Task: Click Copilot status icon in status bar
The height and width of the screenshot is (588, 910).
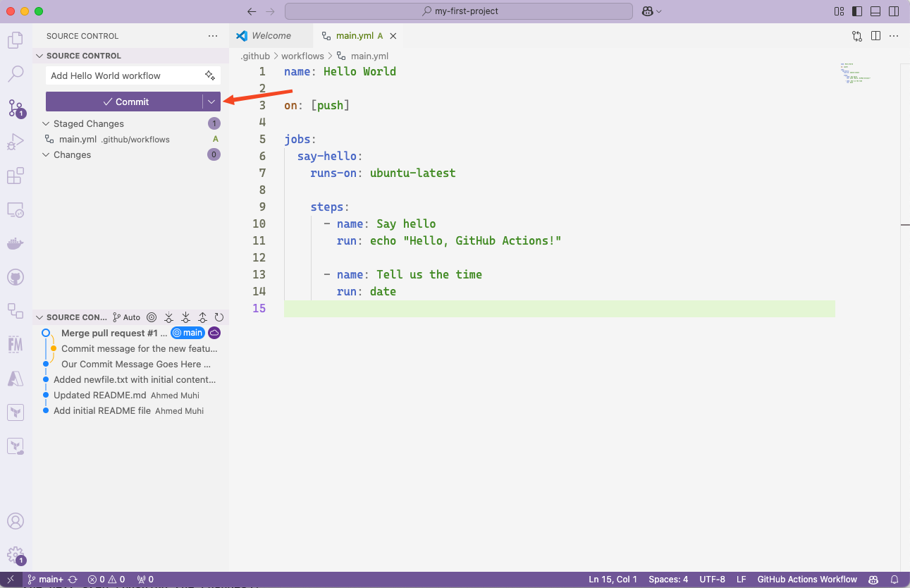Action: point(873,580)
